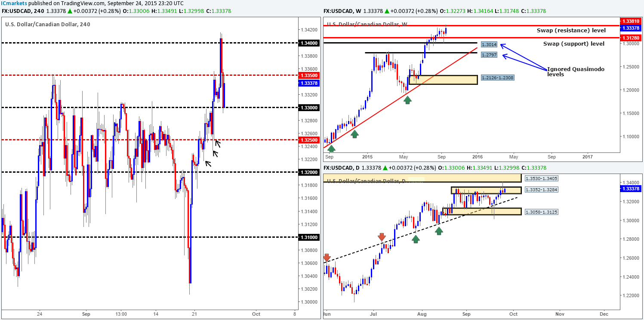This screenshot has width=644, height=320.
Task: Click the 1.3014 level tag on weekly chart
Action: 489,44
